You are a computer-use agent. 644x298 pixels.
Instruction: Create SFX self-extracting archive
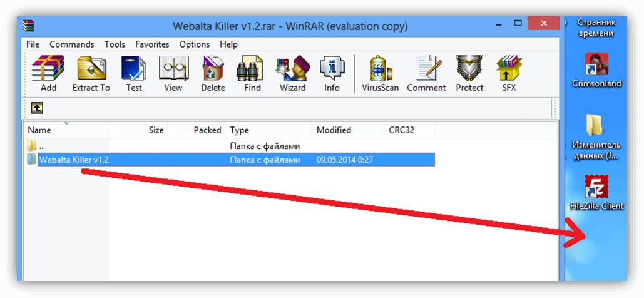click(x=508, y=74)
